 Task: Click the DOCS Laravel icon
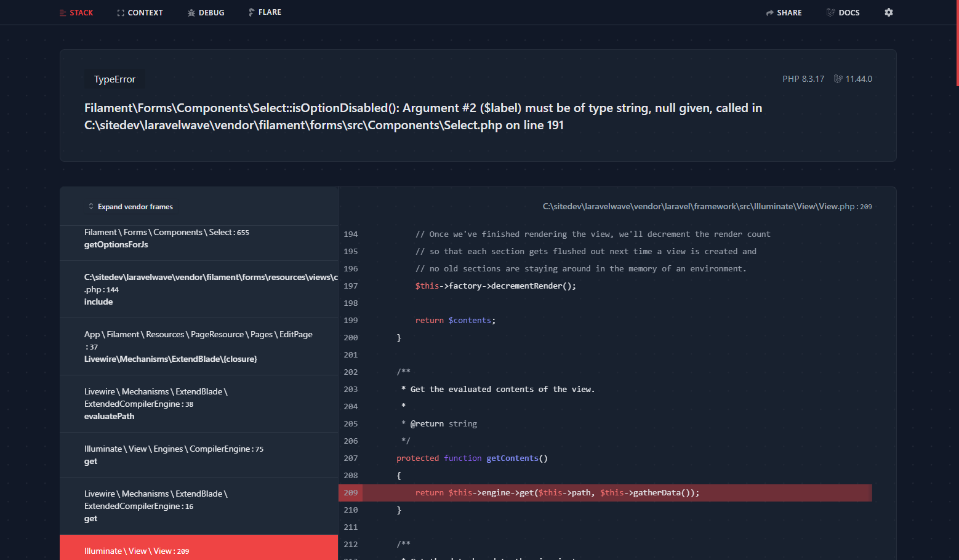[x=831, y=12]
